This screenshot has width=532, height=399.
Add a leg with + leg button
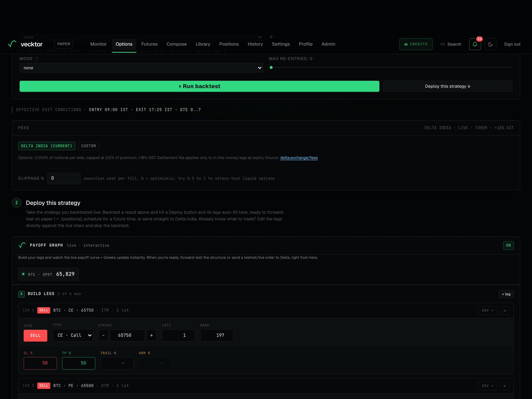pos(506,294)
